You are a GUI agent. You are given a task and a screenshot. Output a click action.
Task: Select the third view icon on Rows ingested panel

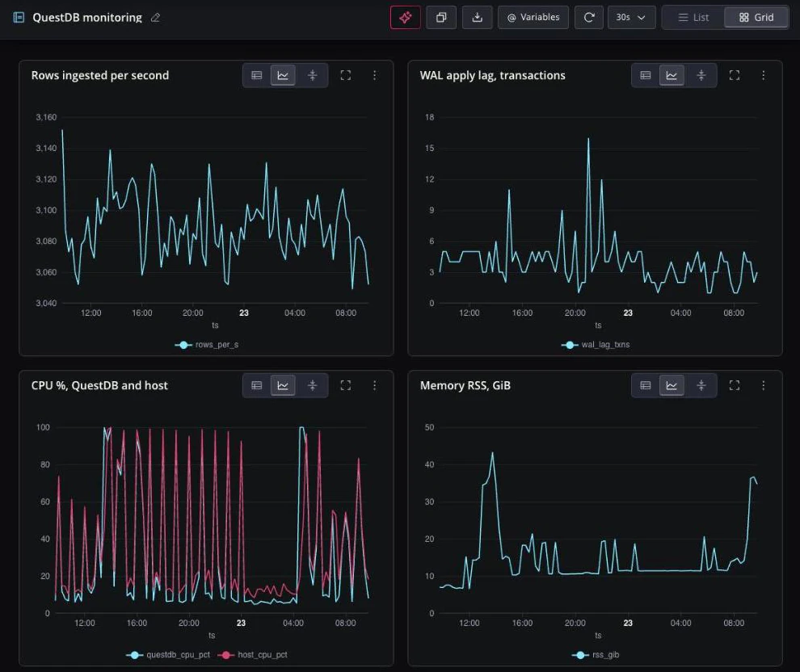click(x=312, y=75)
